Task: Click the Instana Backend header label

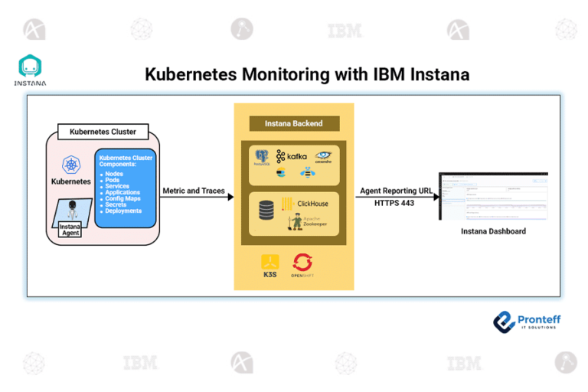Action: coord(293,123)
